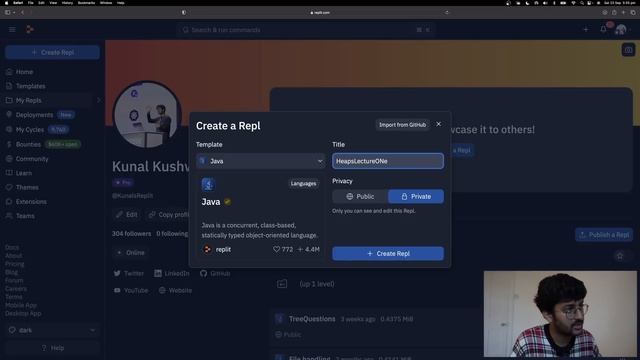Viewport: 640px width, 360px height.
Task: Expand the My Repls chevron
Action: (98, 100)
